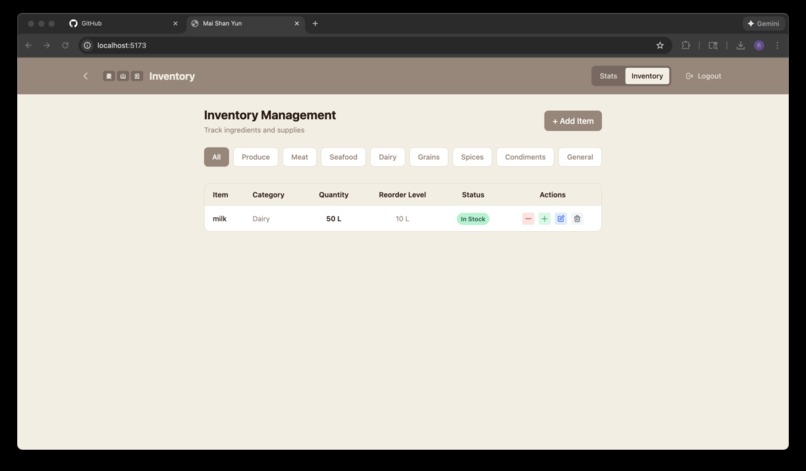Click the 10 L reorder level value
The width and height of the screenshot is (806, 471).
pos(402,219)
